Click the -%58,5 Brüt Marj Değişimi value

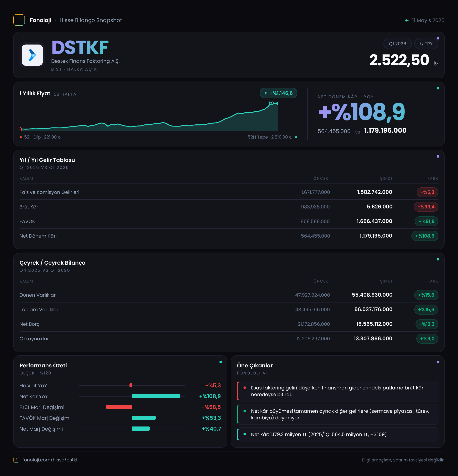(x=211, y=407)
